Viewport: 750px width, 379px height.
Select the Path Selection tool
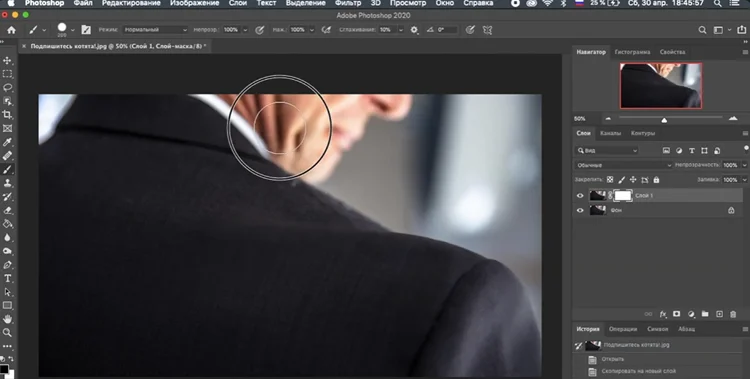click(8, 292)
